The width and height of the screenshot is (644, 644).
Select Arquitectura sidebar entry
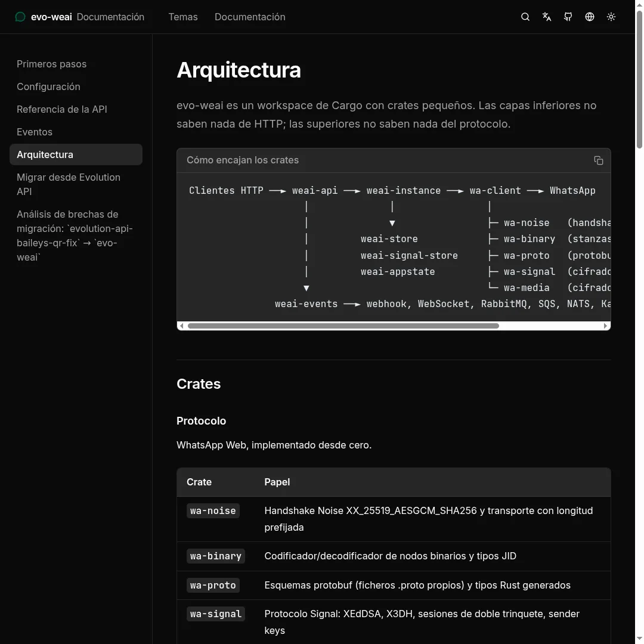[x=76, y=154]
